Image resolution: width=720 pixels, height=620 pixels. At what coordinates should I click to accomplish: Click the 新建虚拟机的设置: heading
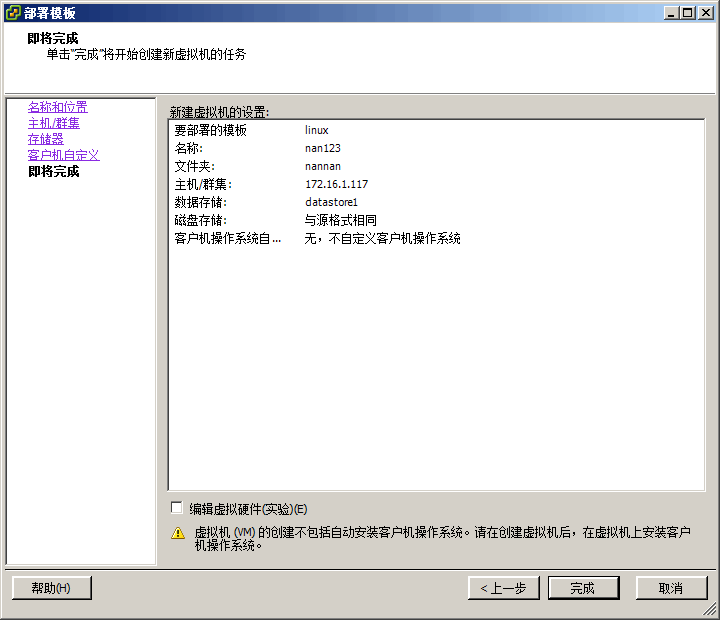click(x=219, y=112)
